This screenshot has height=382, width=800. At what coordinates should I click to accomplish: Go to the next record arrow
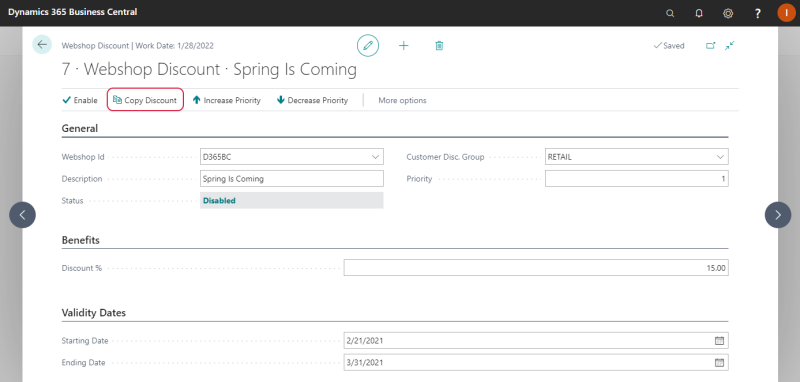click(778, 215)
